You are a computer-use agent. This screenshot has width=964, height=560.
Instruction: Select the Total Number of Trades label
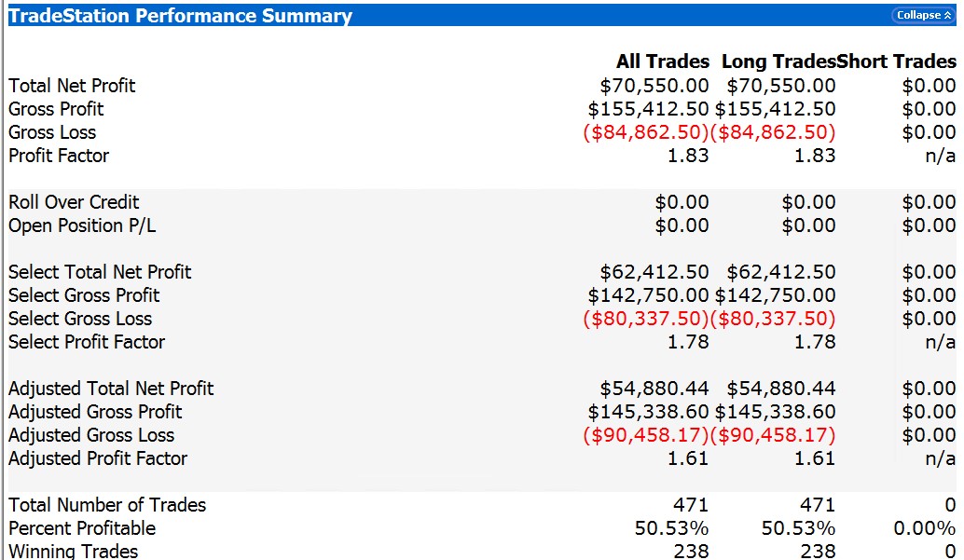tap(107, 505)
